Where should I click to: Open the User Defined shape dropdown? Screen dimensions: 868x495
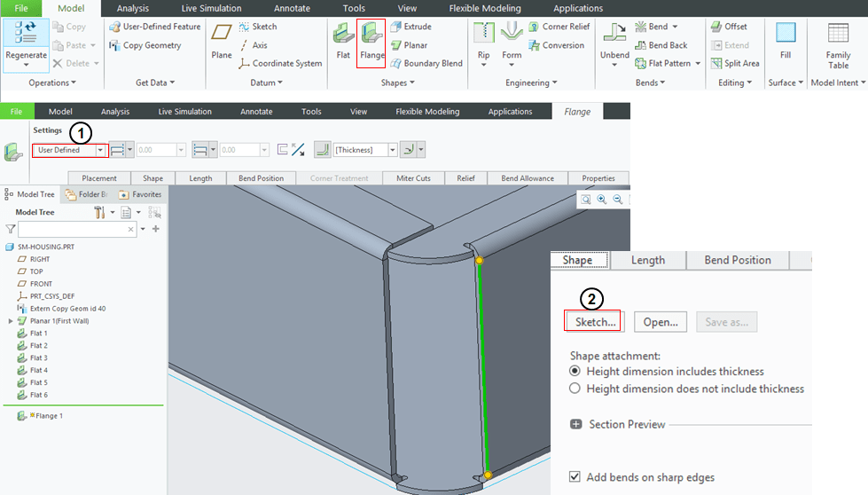point(100,150)
